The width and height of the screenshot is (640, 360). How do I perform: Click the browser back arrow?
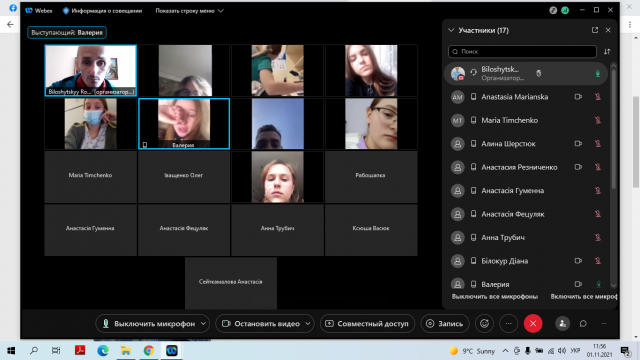pyautogui.click(x=10, y=24)
